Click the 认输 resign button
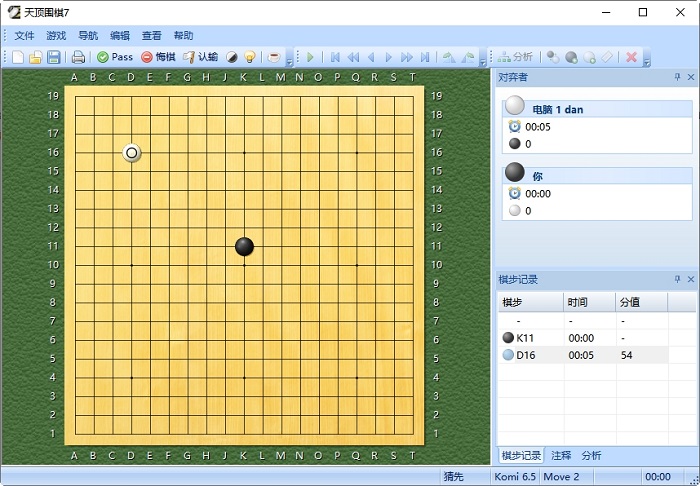This screenshot has height=486, width=700. pyautogui.click(x=200, y=57)
